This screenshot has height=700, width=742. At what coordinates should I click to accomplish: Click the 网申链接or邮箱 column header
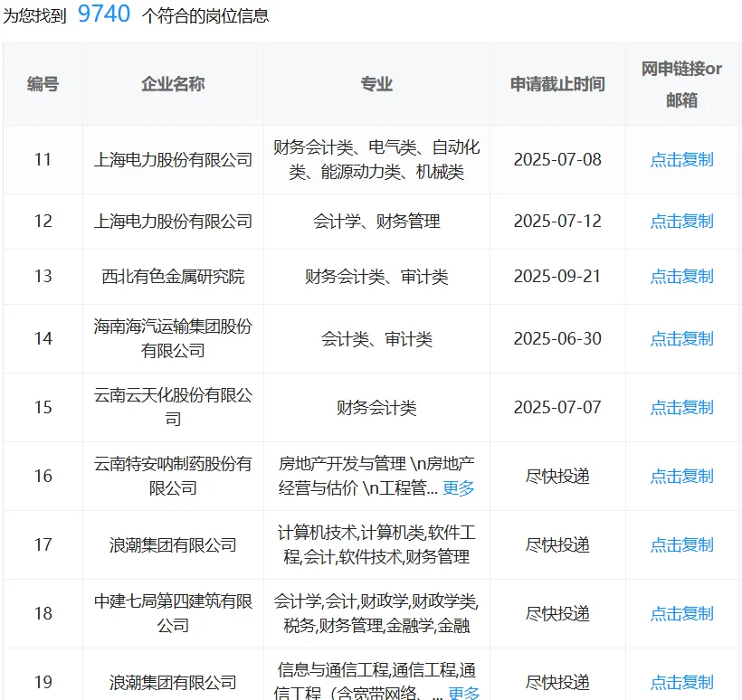click(681, 85)
